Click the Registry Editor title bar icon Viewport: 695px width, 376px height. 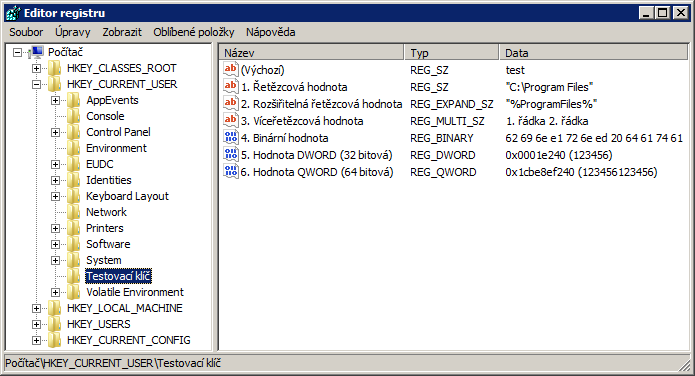coord(13,13)
